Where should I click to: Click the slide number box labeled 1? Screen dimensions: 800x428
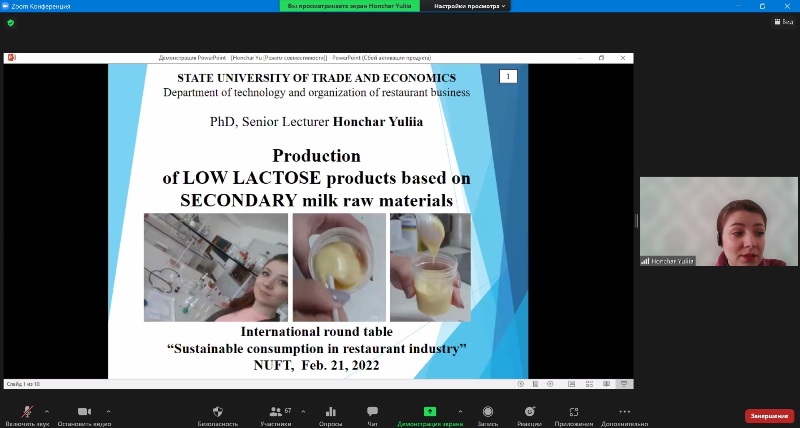coord(508,77)
